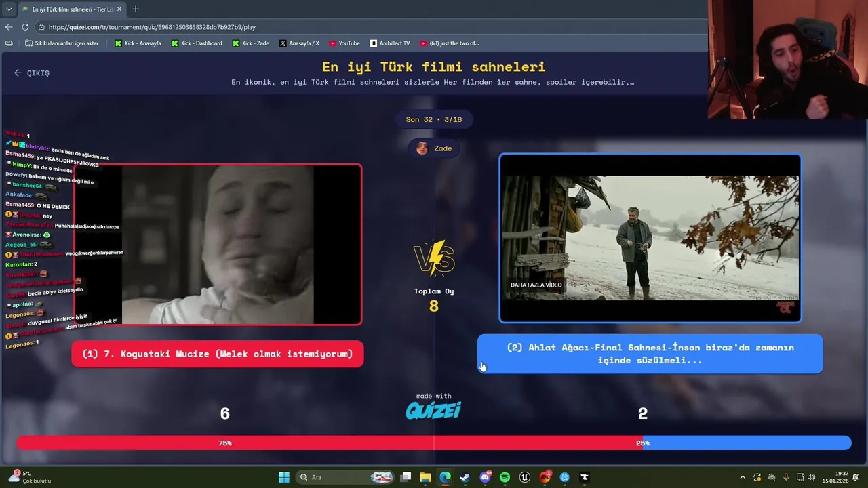Image resolution: width=868 pixels, height=488 pixels.
Task: Open Sık kullanılanları içeri aktar bookmark
Action: 62,43
